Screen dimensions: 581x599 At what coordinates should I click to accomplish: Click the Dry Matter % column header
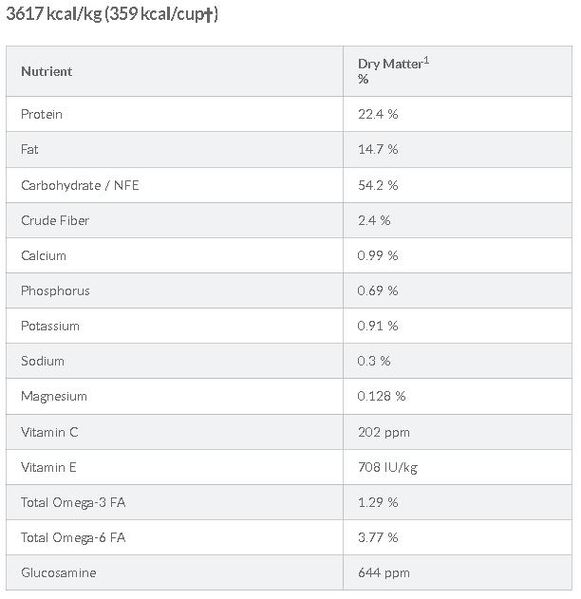(x=393, y=71)
